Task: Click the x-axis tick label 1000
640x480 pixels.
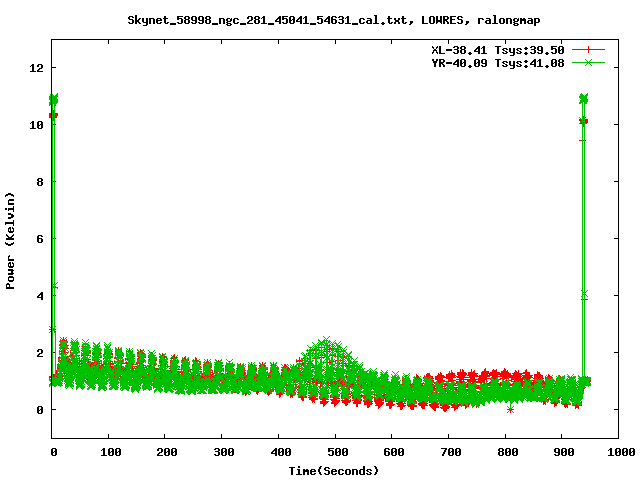Action: pos(621,452)
